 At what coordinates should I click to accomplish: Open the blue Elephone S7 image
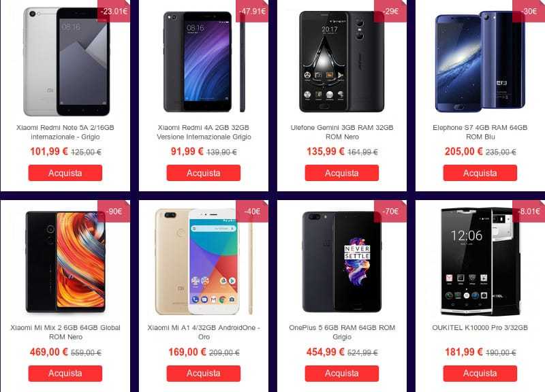click(480, 61)
